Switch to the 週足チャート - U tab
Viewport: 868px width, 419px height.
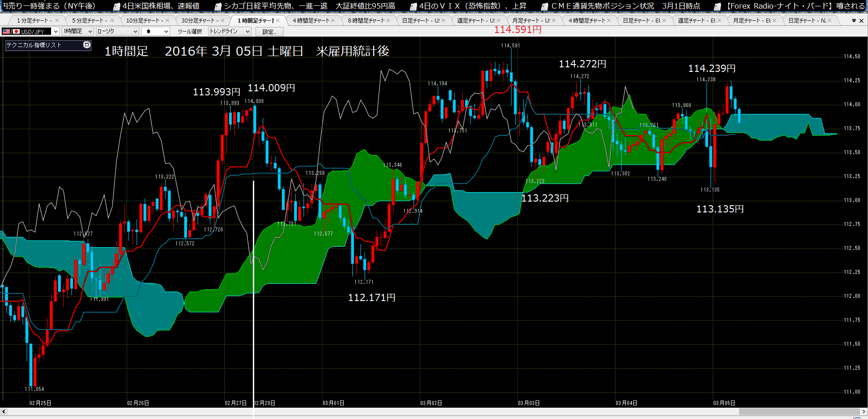(476, 21)
